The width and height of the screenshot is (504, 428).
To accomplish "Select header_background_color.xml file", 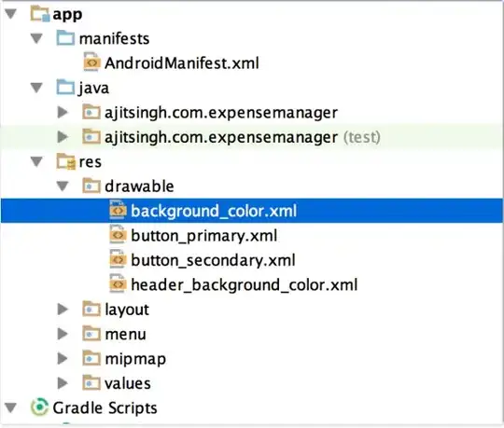I will (x=245, y=284).
